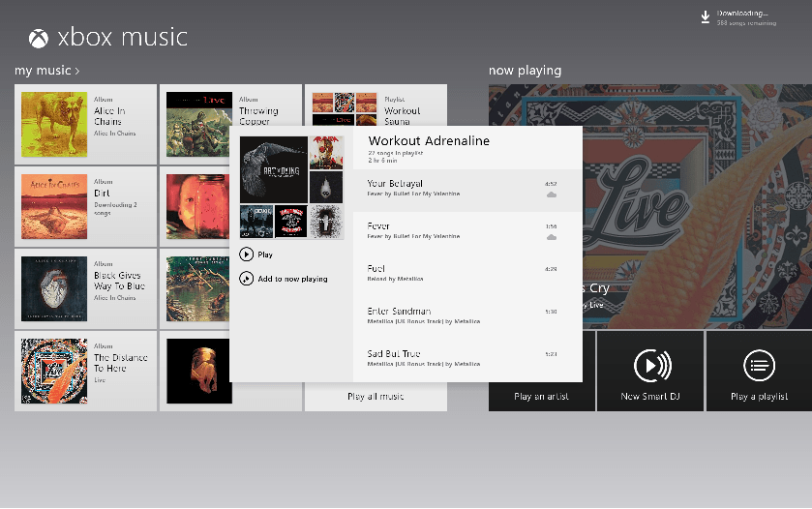This screenshot has height=509, width=812.
Task: Open Alice In Chains album title
Action: point(109,116)
